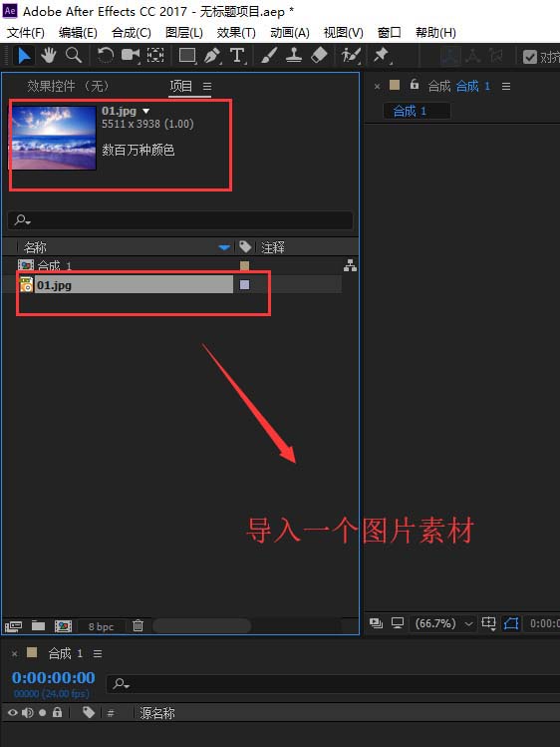Screen dimensions: 560x747
Task: Click the 合成 1 tan label swatch
Action: coord(244,265)
